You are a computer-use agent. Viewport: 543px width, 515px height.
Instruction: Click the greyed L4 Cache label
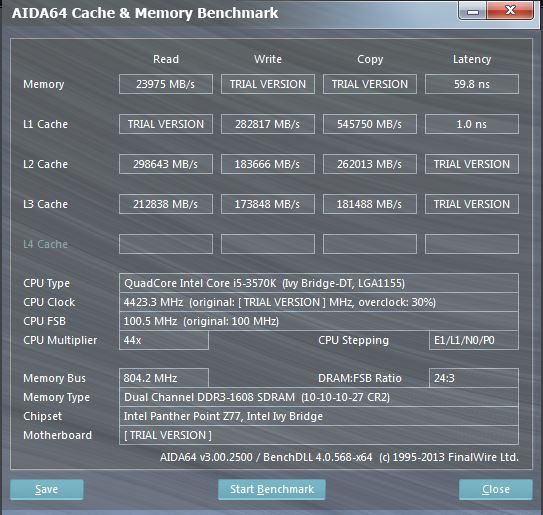tap(45, 244)
